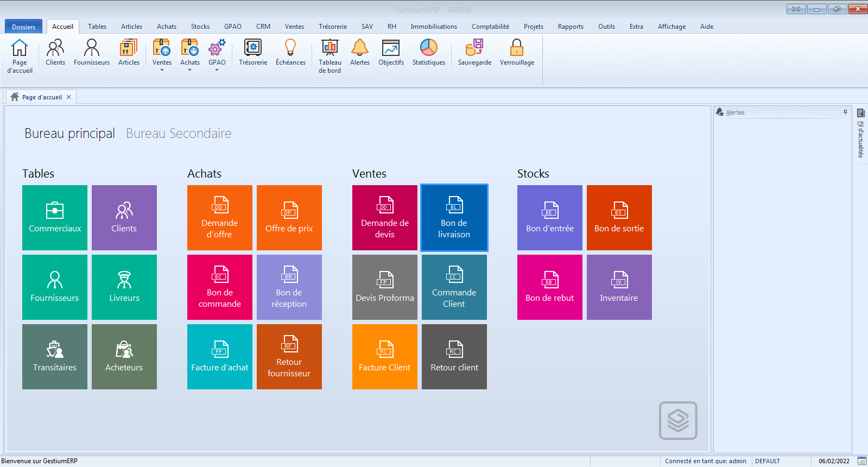This screenshot has width=868, height=467.
Task: Open Échéances lightbulb icon
Action: (x=290, y=53)
